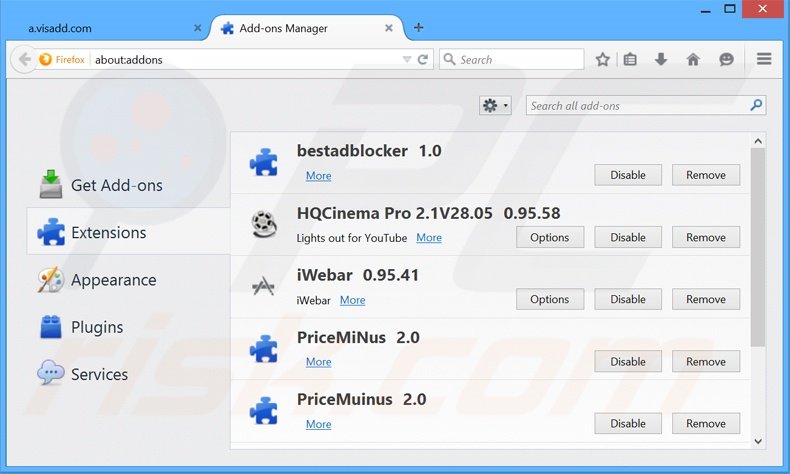Click the extensions list scrollbar thumb
The height and width of the screenshot is (474, 790).
tap(758, 248)
